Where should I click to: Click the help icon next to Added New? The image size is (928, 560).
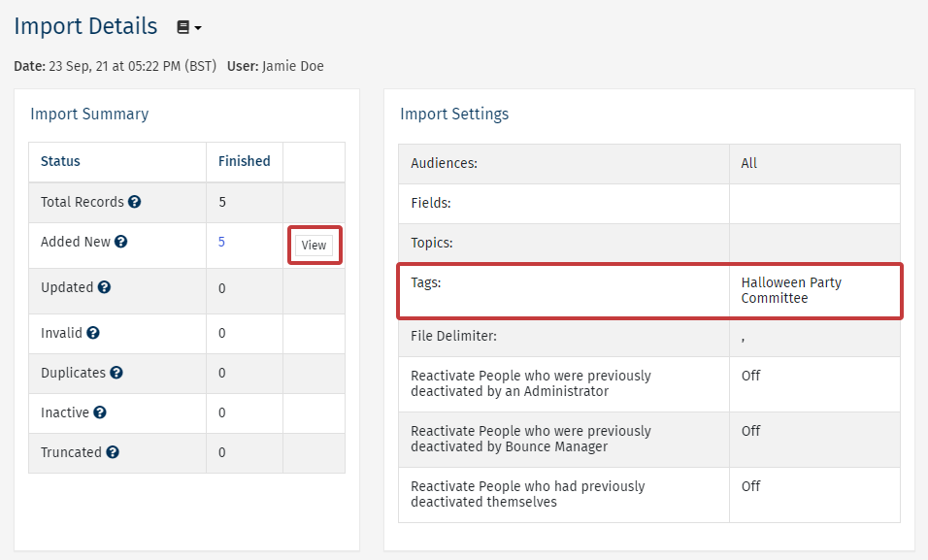[x=121, y=242]
